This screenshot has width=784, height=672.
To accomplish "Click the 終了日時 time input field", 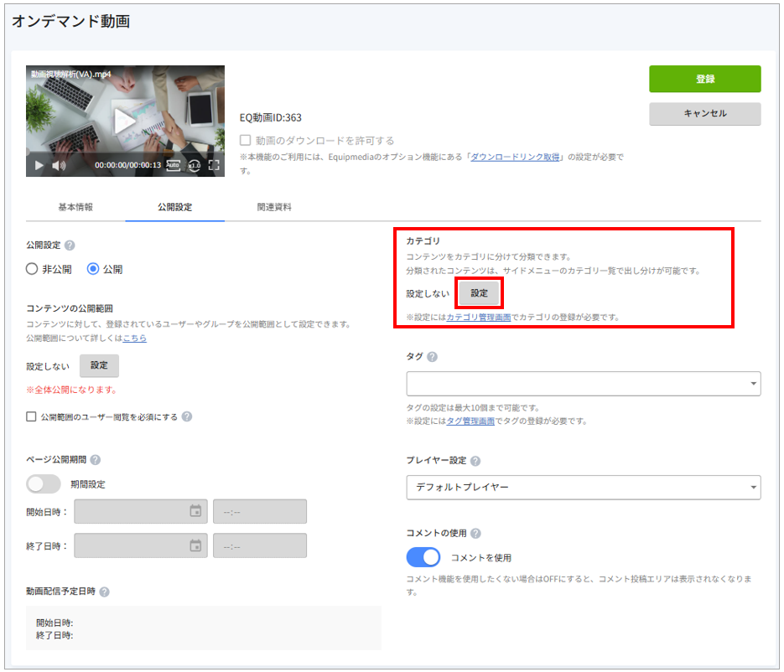I will tap(259, 545).
